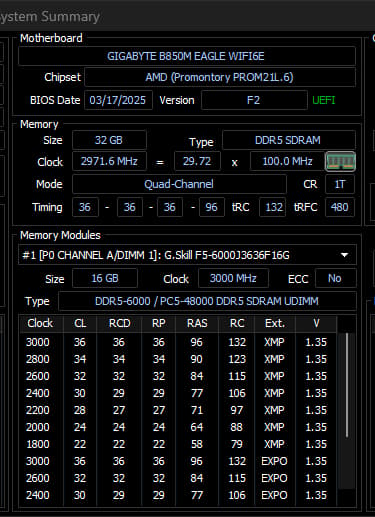Click the memory clock value 2971.6 MHz
Screen dimensions: 375x517
[109, 161]
